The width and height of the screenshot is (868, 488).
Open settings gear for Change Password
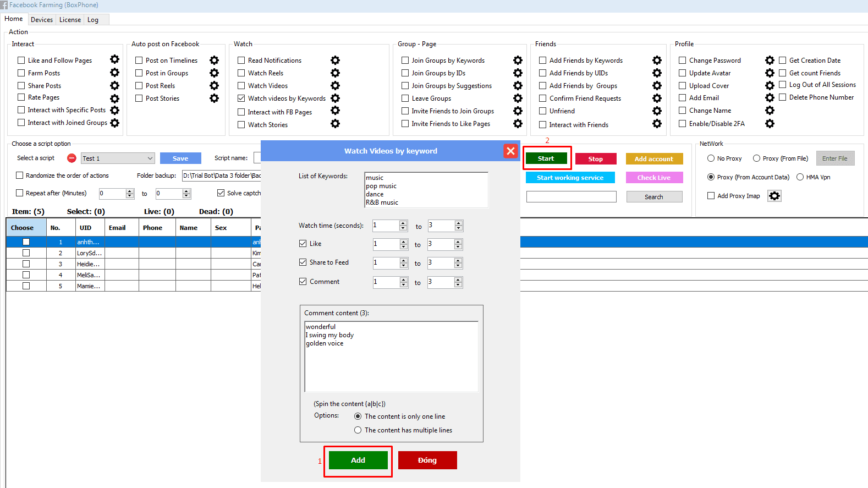770,60
